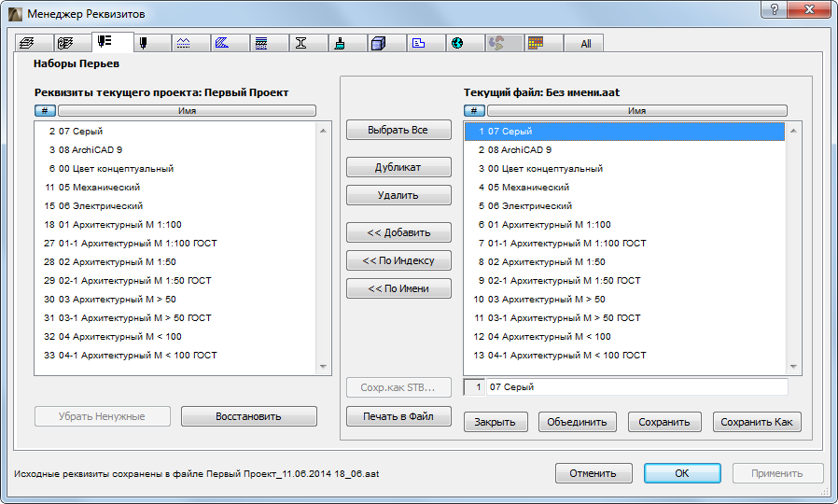Click the Печать в Файл button
This screenshot has width=838, height=504.
pyautogui.click(x=398, y=416)
